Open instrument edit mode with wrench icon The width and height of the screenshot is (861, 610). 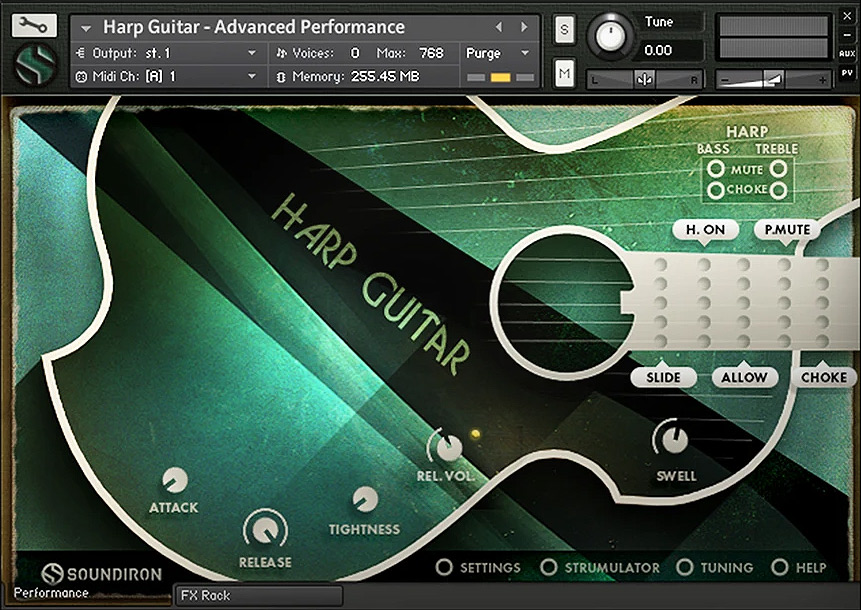34,25
